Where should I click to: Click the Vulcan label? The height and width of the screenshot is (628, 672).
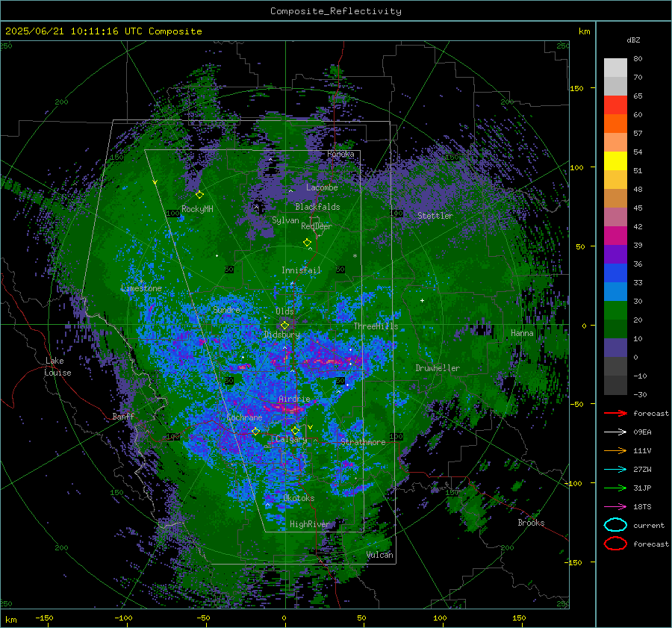tap(379, 555)
